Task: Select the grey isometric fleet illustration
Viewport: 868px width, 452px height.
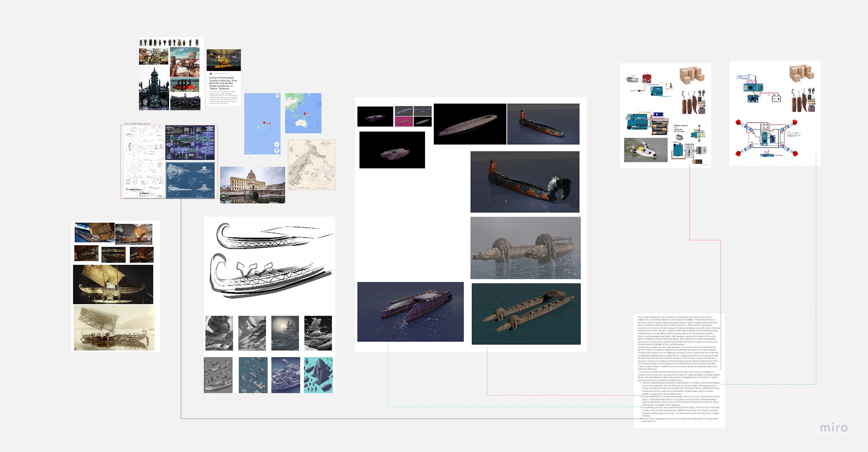Action: (218, 375)
